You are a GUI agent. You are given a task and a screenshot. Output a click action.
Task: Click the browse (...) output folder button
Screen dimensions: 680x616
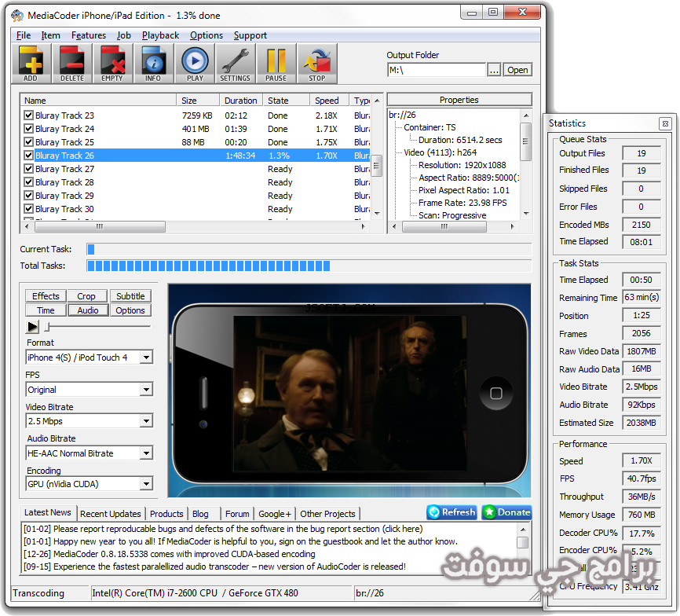click(494, 70)
